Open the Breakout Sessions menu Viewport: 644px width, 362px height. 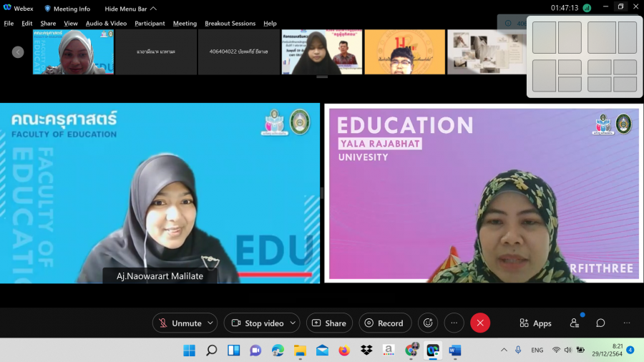tap(230, 24)
